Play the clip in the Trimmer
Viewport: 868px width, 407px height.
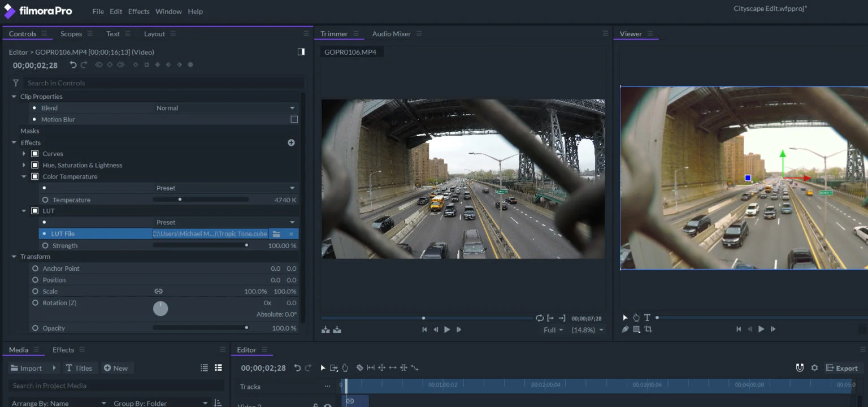coord(447,330)
